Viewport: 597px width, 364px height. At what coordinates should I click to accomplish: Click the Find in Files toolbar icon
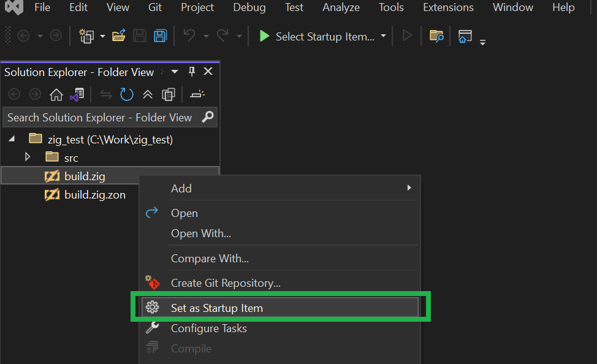(x=436, y=36)
